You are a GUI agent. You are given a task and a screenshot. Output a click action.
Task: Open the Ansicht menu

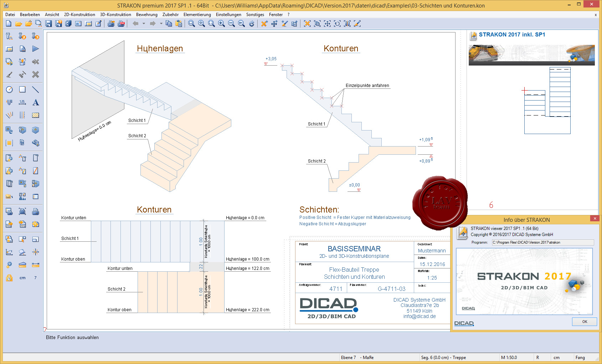[52, 15]
